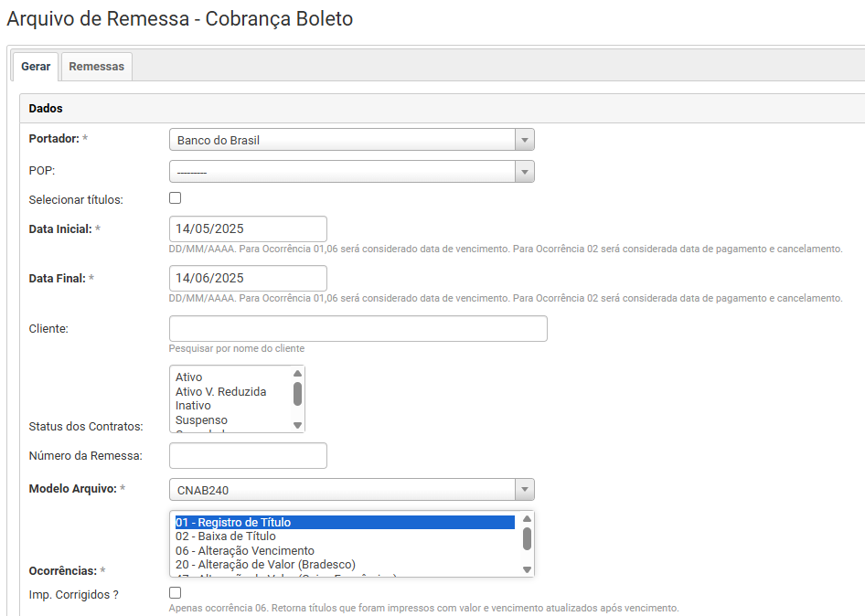Choose 02 - Baixa de Título occurrence
865x616 pixels.
click(225, 536)
